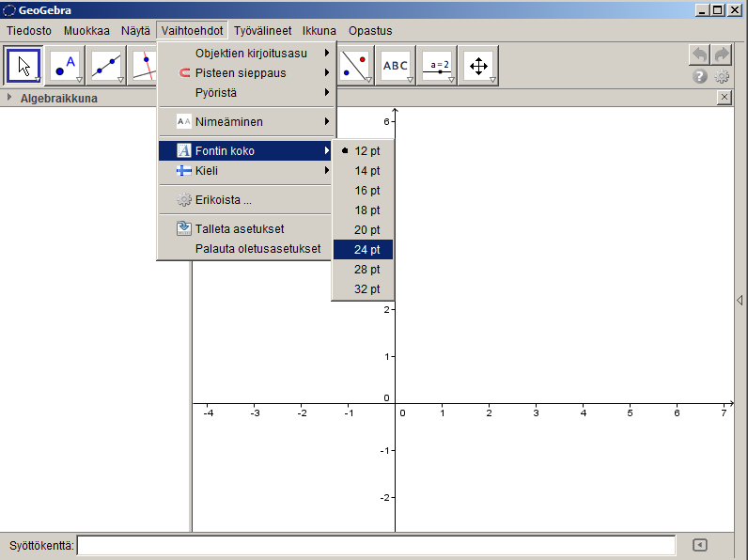
Task: Open dropdown arrow of Point tool
Action: [80, 80]
